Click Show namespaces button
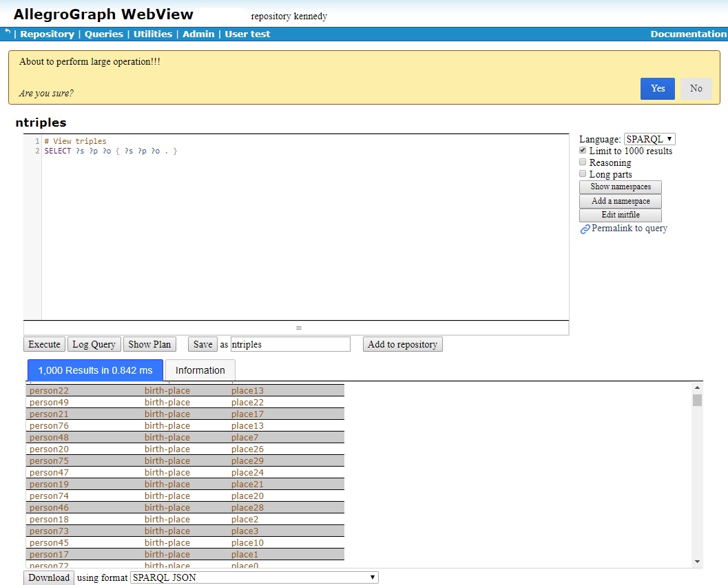This screenshot has width=728, height=585. coord(620,187)
